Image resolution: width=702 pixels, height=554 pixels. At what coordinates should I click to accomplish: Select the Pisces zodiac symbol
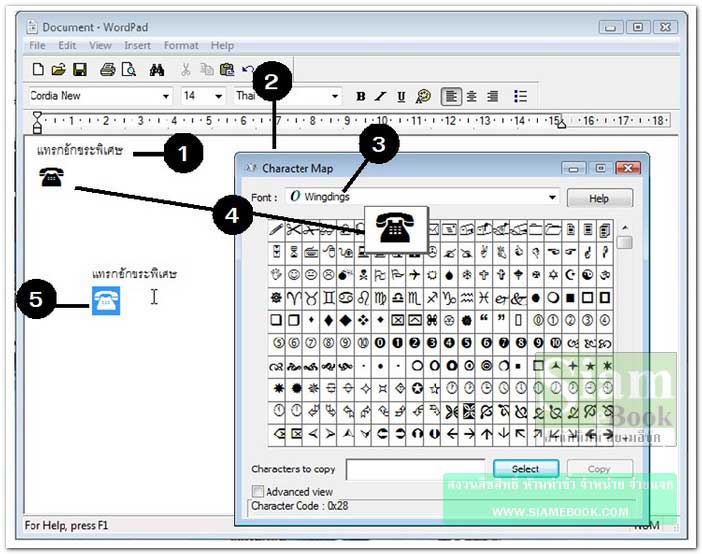pos(484,298)
